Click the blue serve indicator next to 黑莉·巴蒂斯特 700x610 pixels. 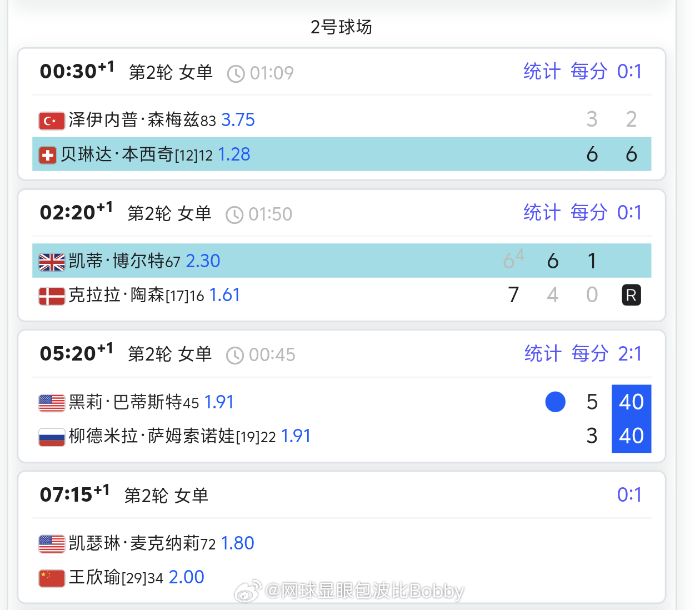(555, 402)
